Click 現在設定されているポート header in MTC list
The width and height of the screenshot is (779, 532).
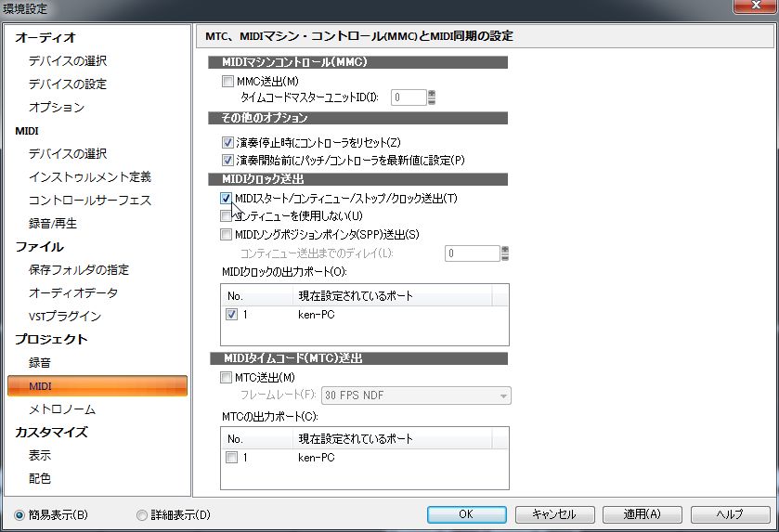pos(393,438)
